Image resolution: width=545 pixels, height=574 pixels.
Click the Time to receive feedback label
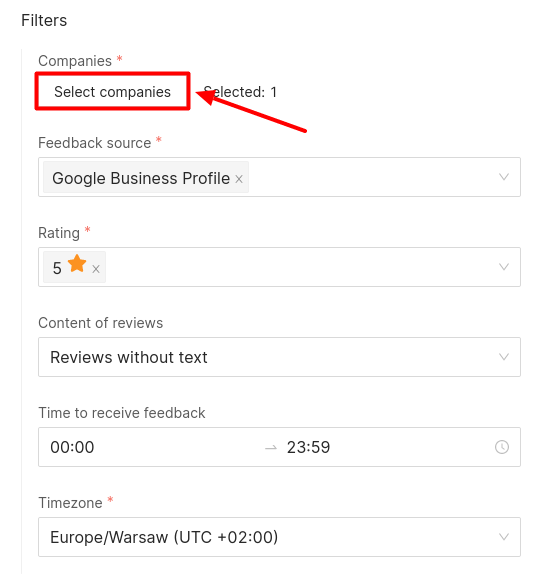click(122, 413)
